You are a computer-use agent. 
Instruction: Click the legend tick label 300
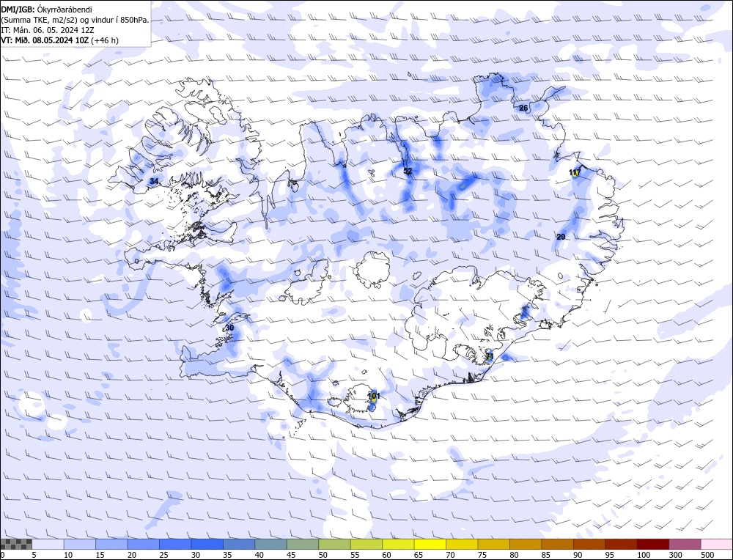tap(676, 555)
